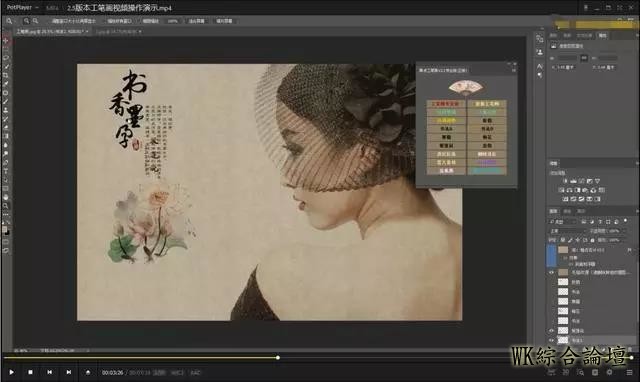
Task: Click the foreground color swatch
Action: pyautogui.click(x=4, y=229)
